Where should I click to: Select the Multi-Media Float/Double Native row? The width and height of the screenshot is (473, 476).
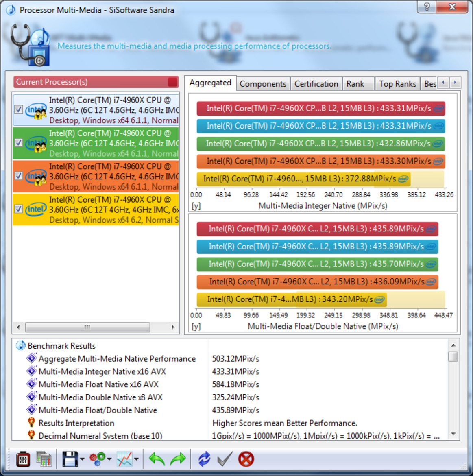point(231,410)
